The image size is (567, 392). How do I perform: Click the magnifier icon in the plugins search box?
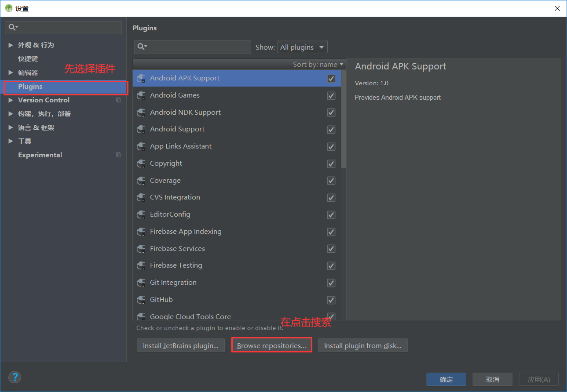pyautogui.click(x=142, y=47)
